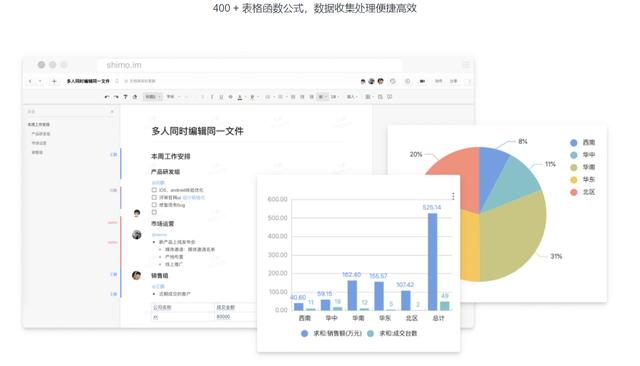Click the shimo.im address bar
The width and height of the screenshot is (640, 366).
(x=250, y=65)
